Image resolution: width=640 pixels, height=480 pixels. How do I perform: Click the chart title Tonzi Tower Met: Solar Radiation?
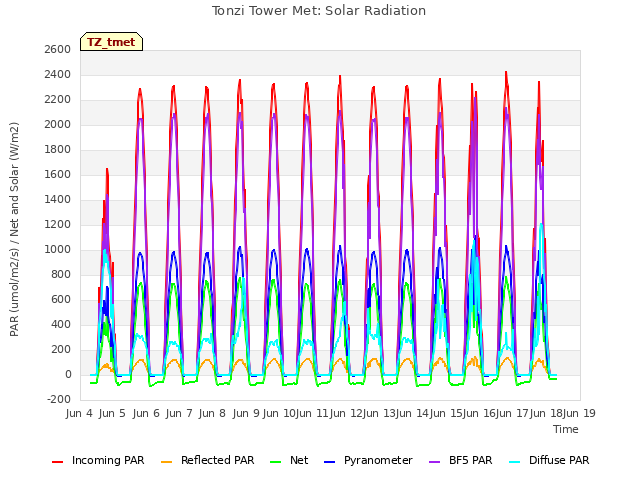coord(319,11)
